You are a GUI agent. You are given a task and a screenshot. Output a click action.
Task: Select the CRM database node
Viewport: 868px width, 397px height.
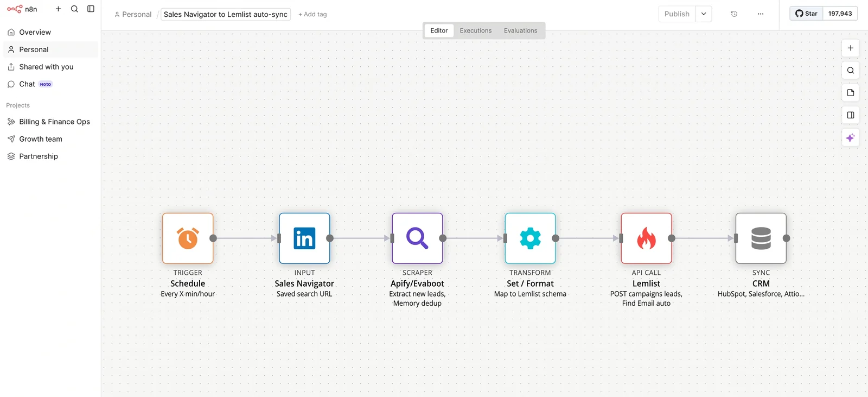pos(761,238)
